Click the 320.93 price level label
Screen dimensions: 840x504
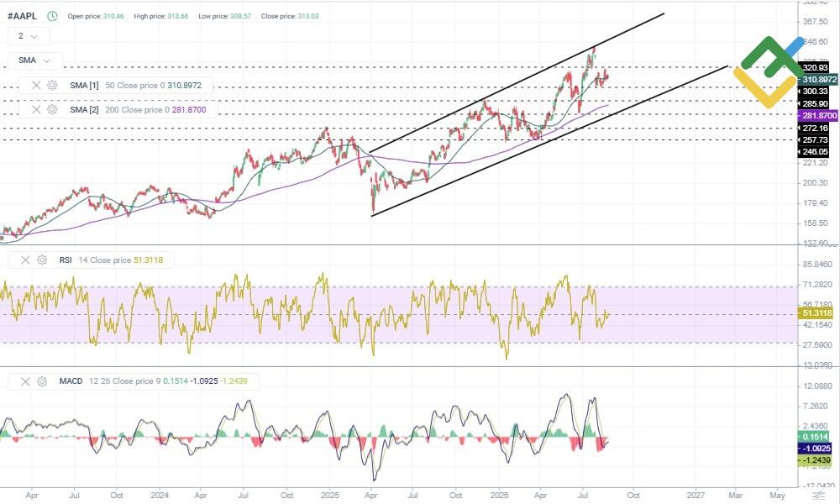(x=815, y=67)
